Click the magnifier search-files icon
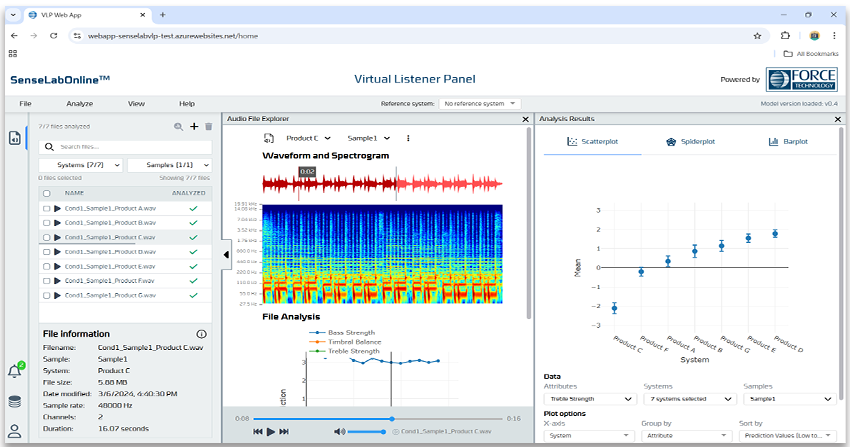 (178, 127)
